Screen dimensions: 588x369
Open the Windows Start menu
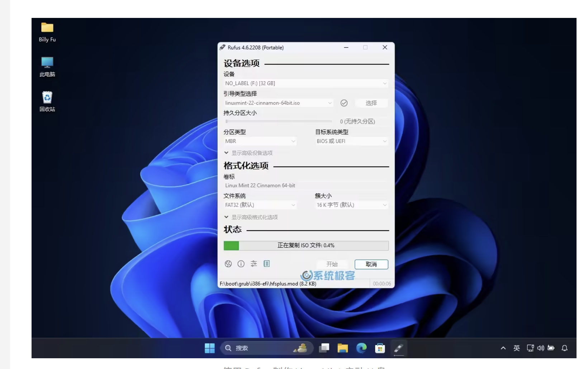[x=210, y=348]
